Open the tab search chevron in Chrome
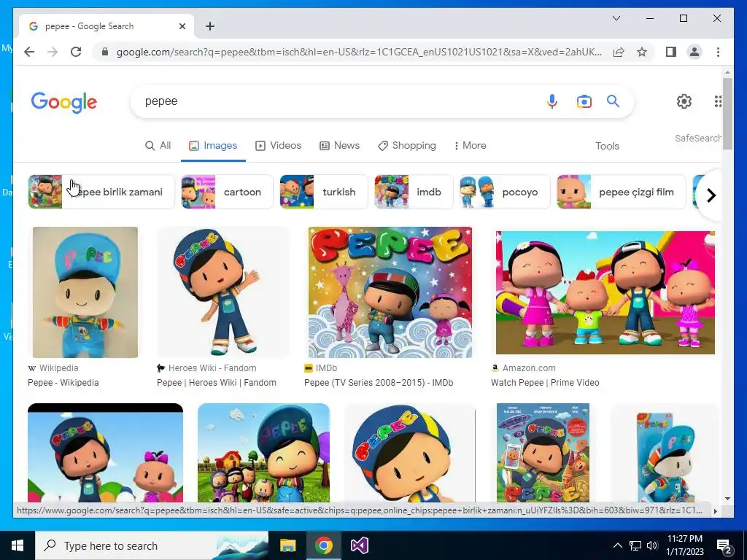 pos(616,18)
